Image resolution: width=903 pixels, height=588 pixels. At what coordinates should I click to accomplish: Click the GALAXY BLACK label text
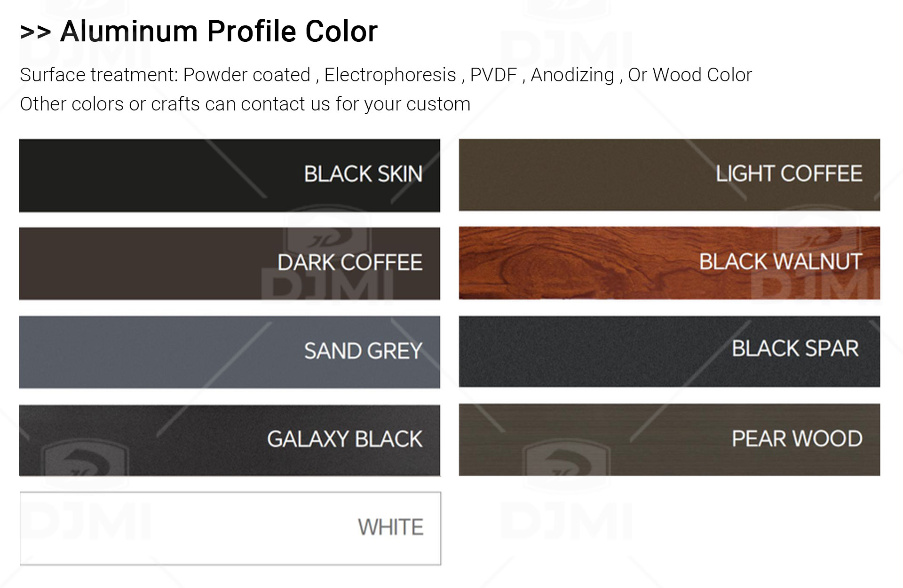tap(345, 439)
